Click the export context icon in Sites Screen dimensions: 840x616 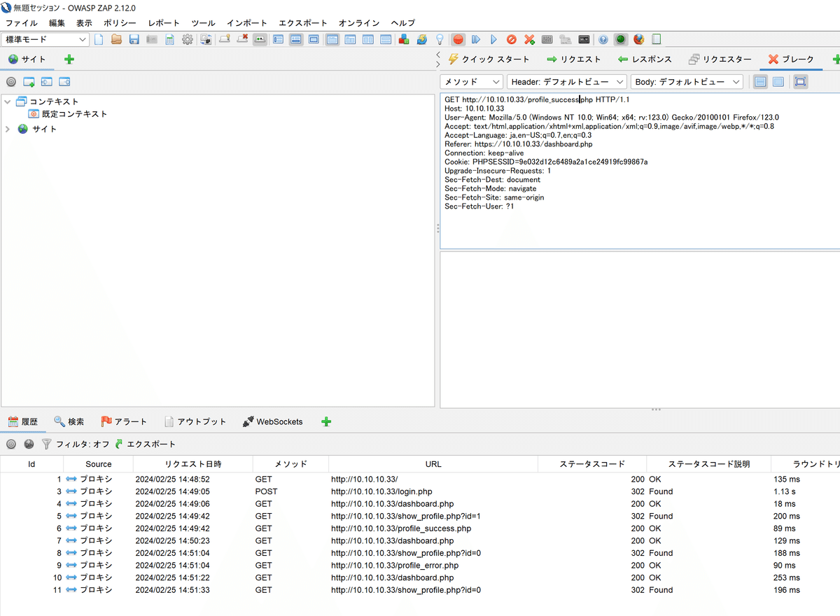[x=64, y=82]
